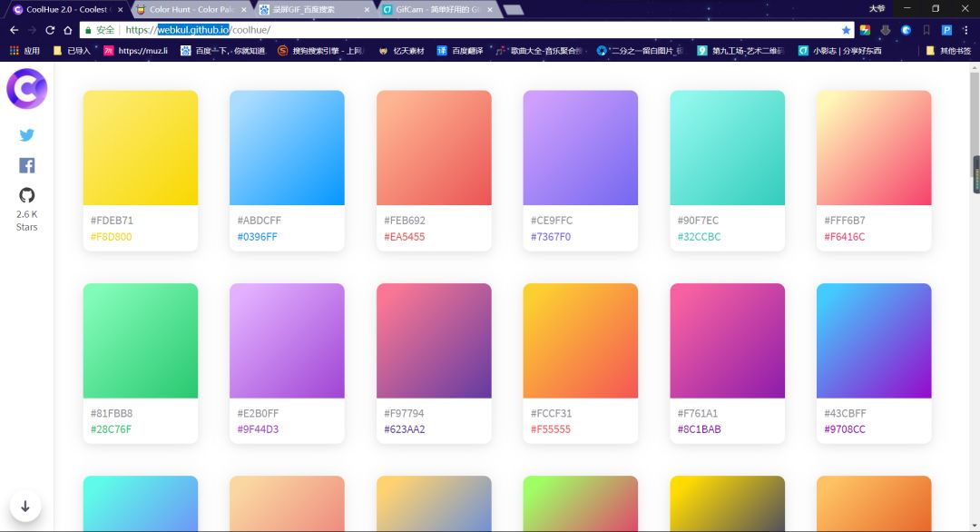Open a new browser tab

coord(513,9)
